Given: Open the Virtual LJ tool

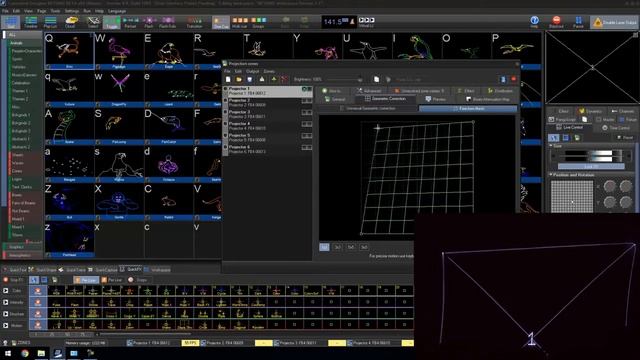Looking at the screenshot, I should [366, 22].
